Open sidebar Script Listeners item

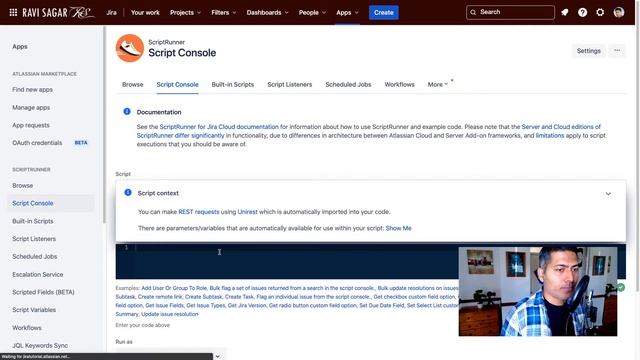click(34, 238)
